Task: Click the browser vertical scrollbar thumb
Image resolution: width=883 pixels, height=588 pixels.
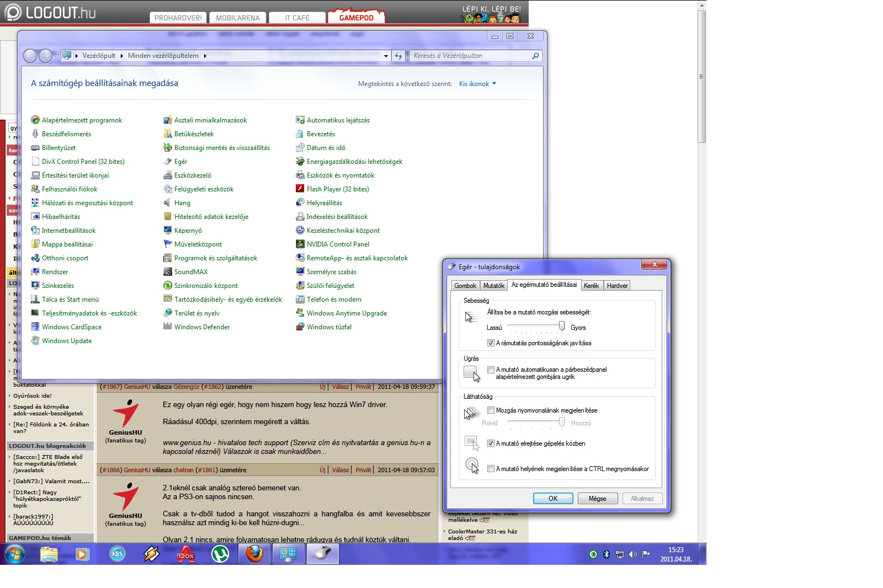Action: point(701,77)
